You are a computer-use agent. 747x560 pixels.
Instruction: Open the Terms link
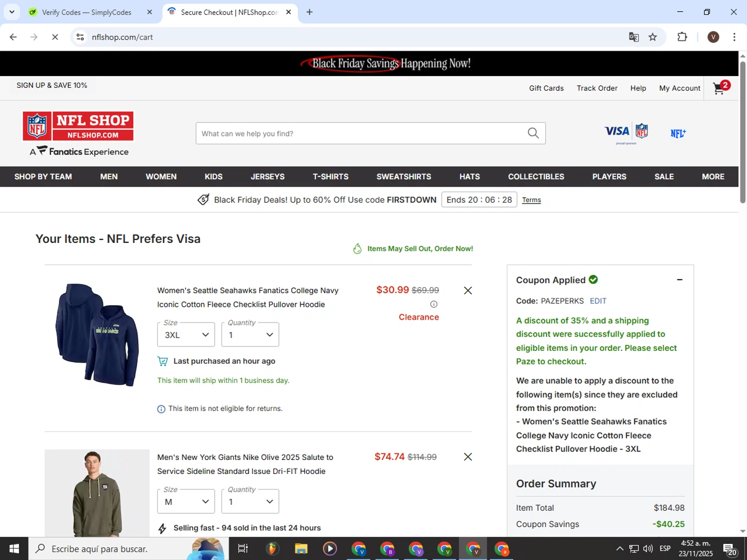click(531, 200)
